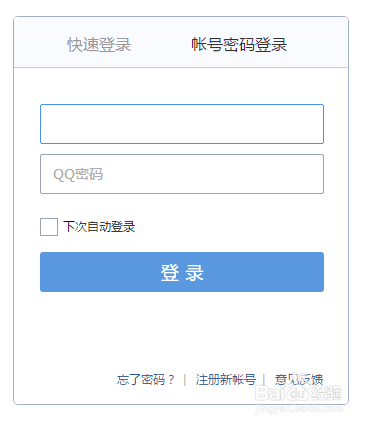Go to register new account link
The width and height of the screenshot is (372, 426).
coord(226,380)
